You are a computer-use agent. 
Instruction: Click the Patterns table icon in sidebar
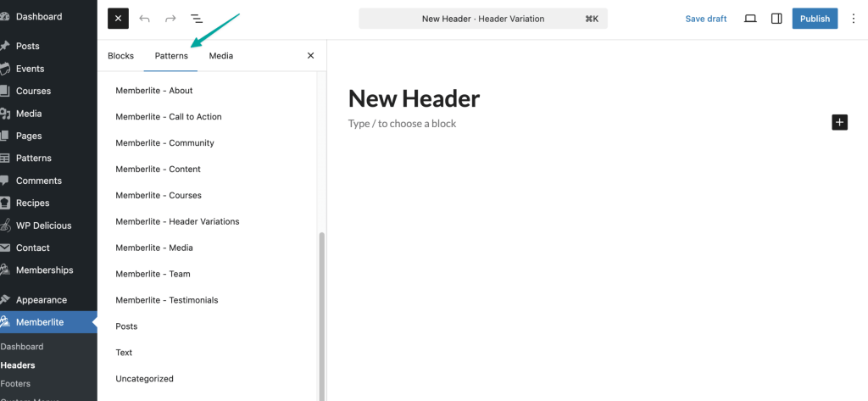(x=4, y=158)
